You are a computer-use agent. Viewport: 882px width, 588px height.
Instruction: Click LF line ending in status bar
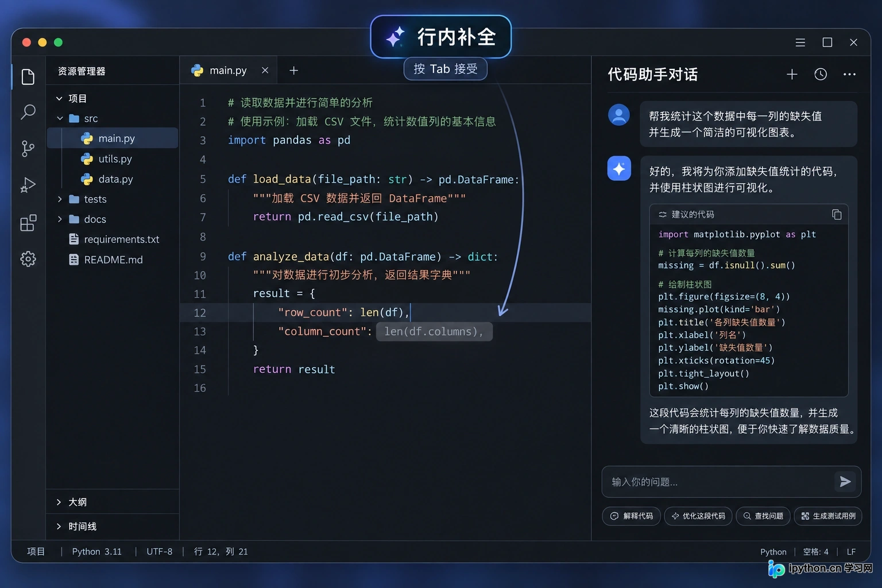[x=851, y=552]
